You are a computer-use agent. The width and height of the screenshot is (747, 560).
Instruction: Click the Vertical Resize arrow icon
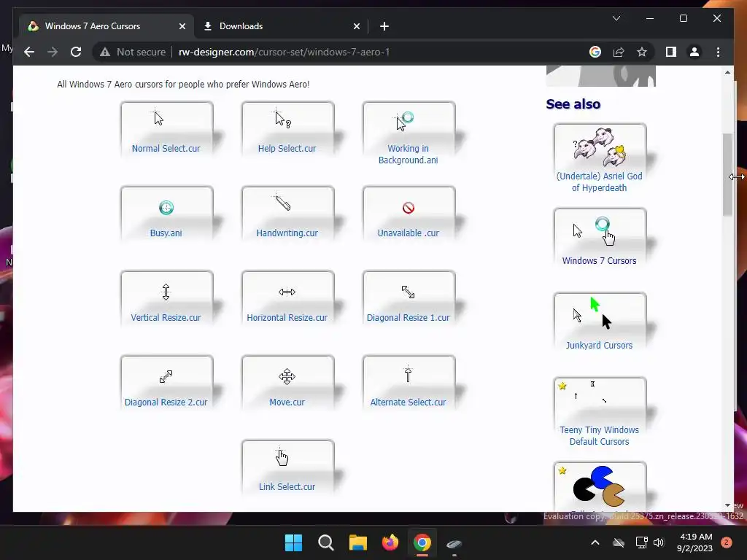coord(166,292)
